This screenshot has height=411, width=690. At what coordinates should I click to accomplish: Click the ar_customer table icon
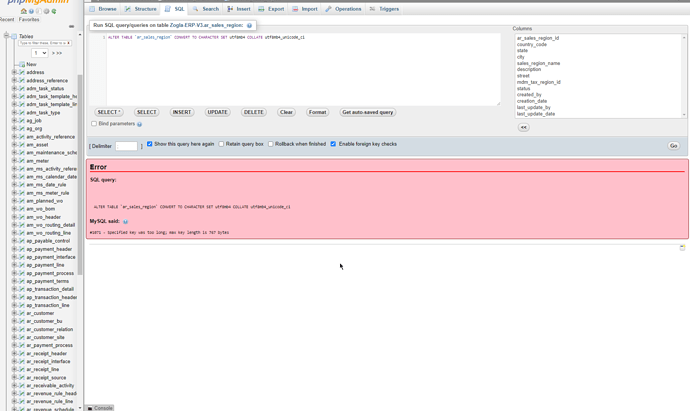tap(22, 313)
